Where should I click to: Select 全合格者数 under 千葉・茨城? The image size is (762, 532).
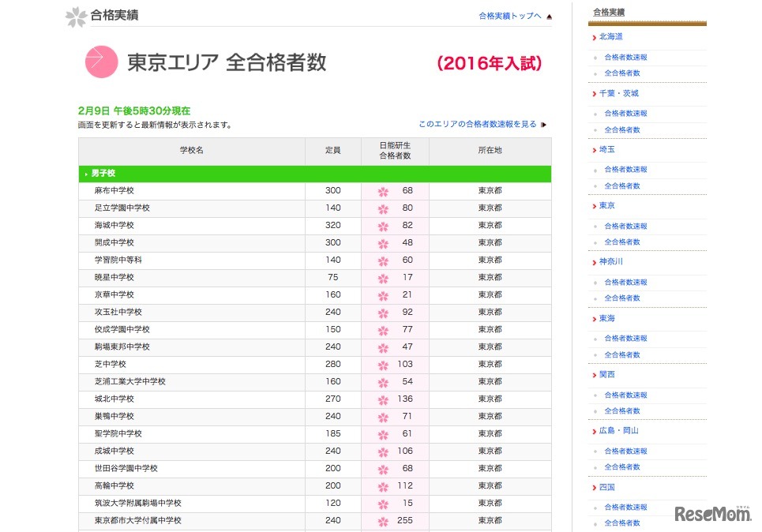(x=622, y=129)
